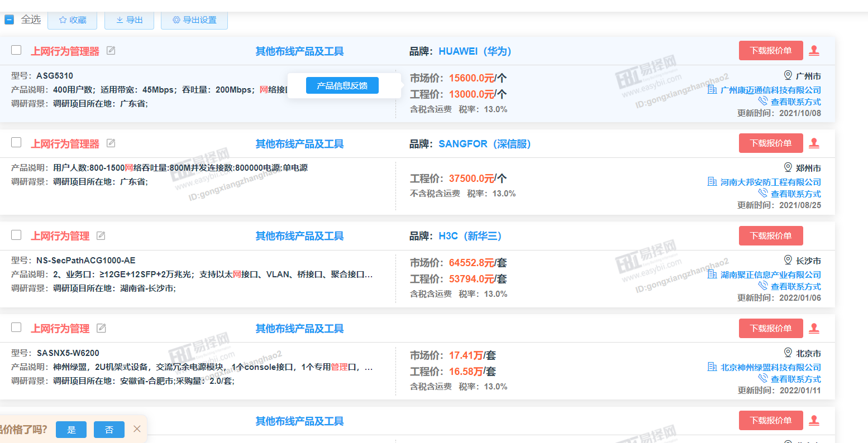868x443 pixels.
Task: Click phone icon next to Changsha 查看联系方式
Action: coord(763,286)
